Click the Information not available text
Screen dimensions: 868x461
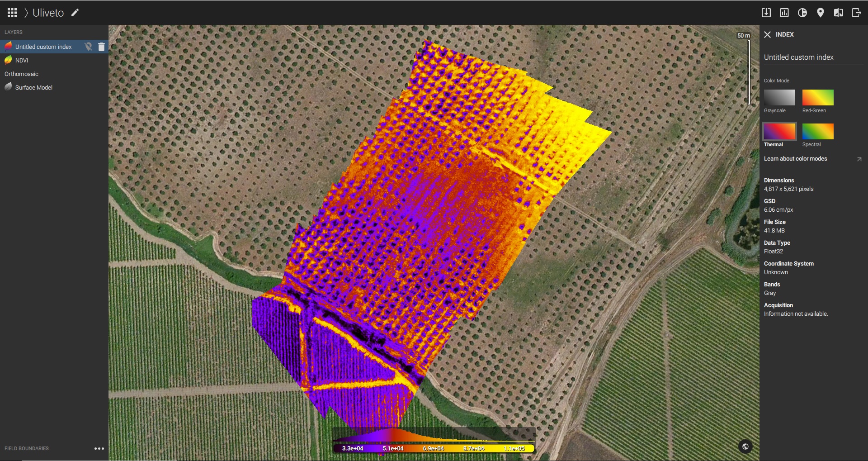click(x=796, y=314)
